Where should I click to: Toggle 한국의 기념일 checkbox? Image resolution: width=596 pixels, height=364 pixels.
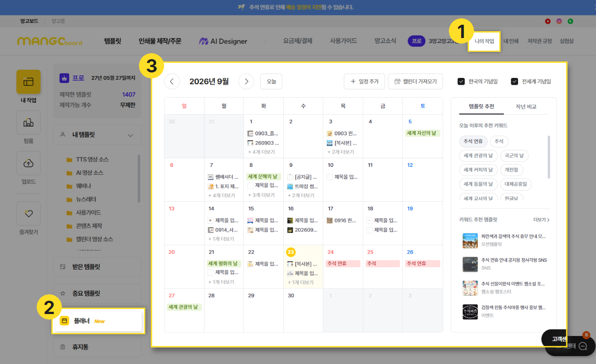click(x=461, y=82)
